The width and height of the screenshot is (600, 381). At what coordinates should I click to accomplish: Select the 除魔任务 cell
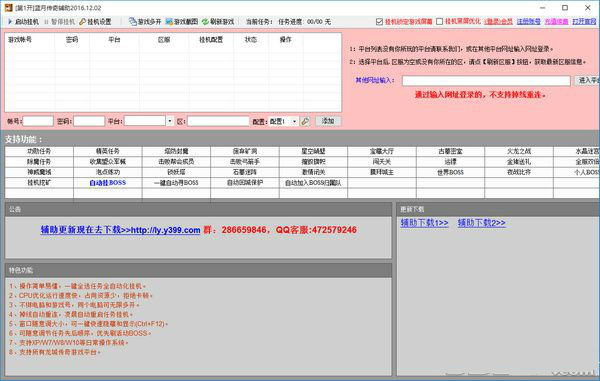click(x=39, y=162)
